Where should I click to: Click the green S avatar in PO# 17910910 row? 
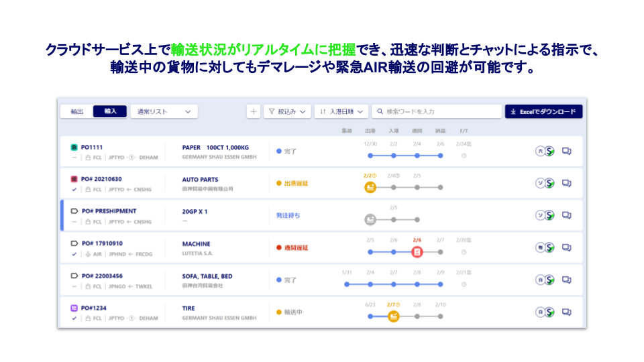tap(549, 247)
